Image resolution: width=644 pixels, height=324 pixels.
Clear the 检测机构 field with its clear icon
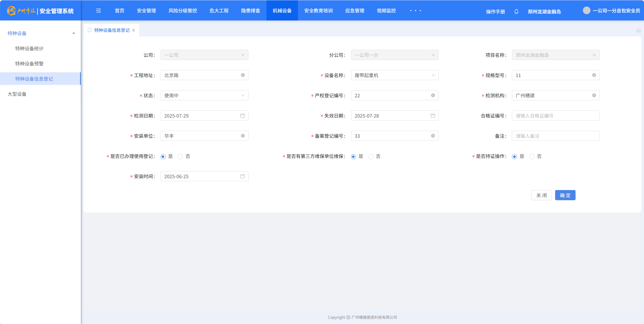pos(594,95)
